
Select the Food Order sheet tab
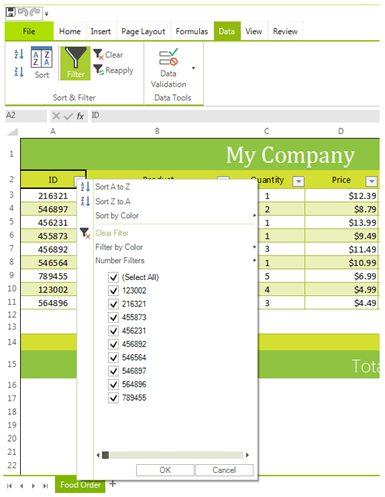coord(80,485)
